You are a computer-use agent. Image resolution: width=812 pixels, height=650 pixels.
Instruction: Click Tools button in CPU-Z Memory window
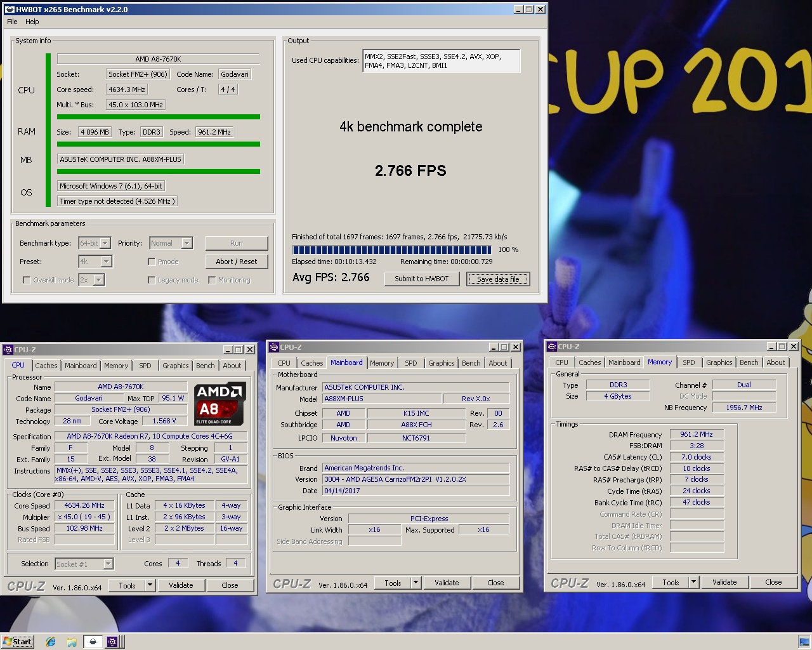tap(671, 582)
